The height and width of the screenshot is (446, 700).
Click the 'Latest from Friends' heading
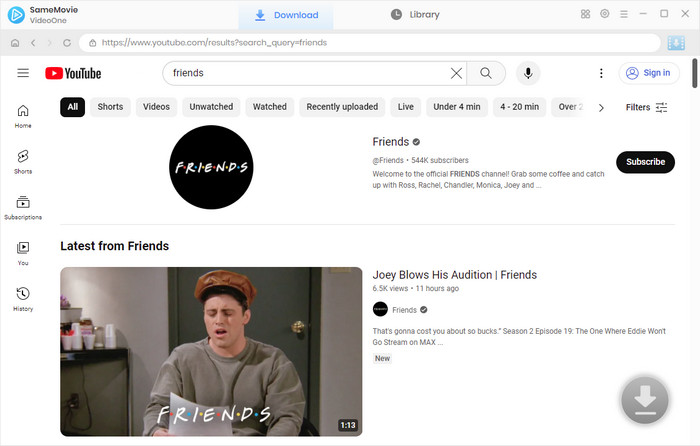[115, 246]
